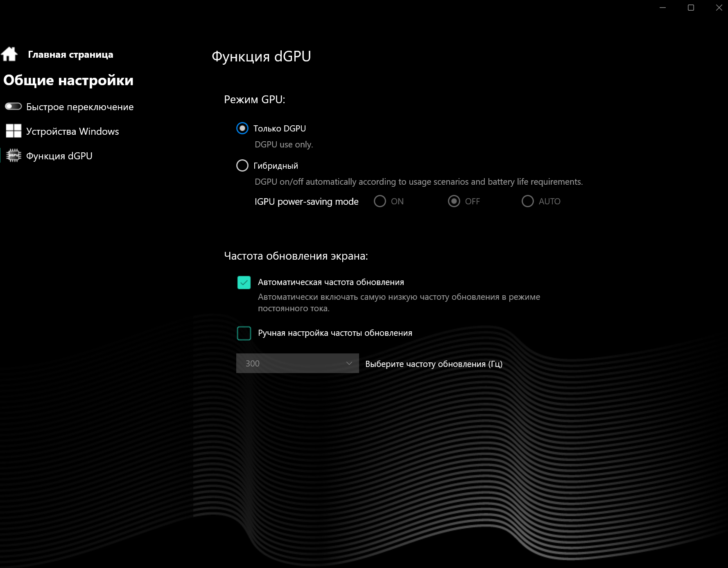The width and height of the screenshot is (728, 568).
Task: Click the Частота обновления экрана: heading
Action: click(x=296, y=256)
